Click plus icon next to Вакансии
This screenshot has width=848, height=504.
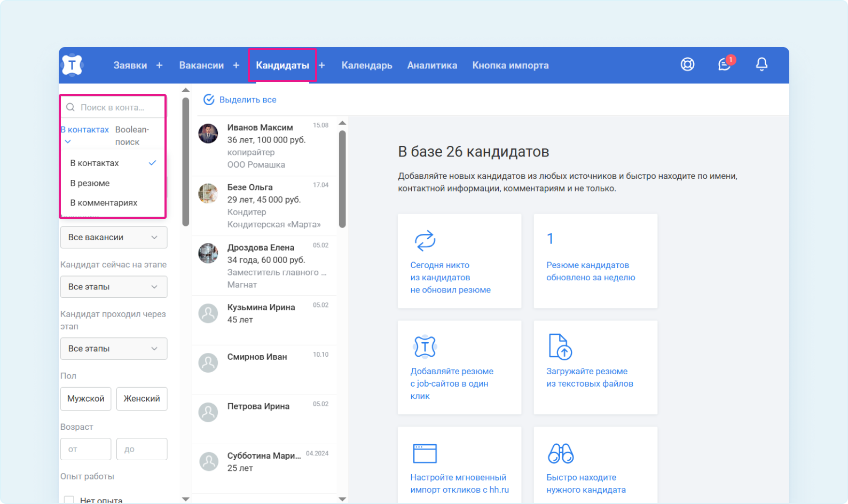[236, 65]
